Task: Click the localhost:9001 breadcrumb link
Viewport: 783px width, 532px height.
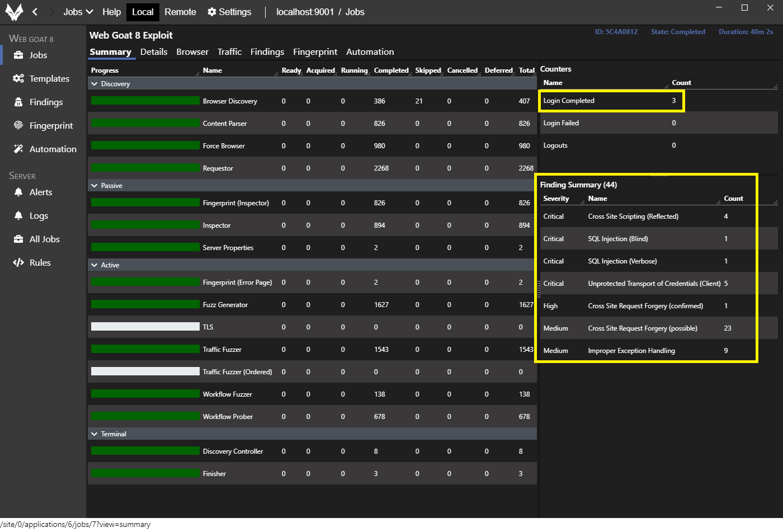Action: pos(305,12)
